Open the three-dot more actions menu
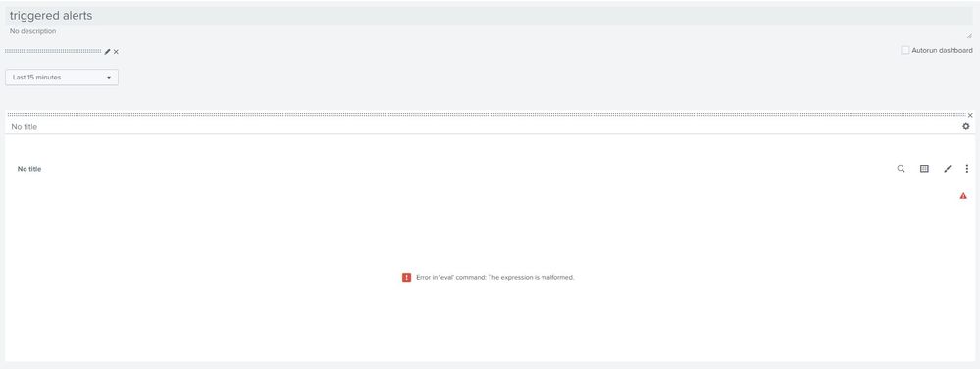This screenshot has width=980, height=369. point(967,168)
